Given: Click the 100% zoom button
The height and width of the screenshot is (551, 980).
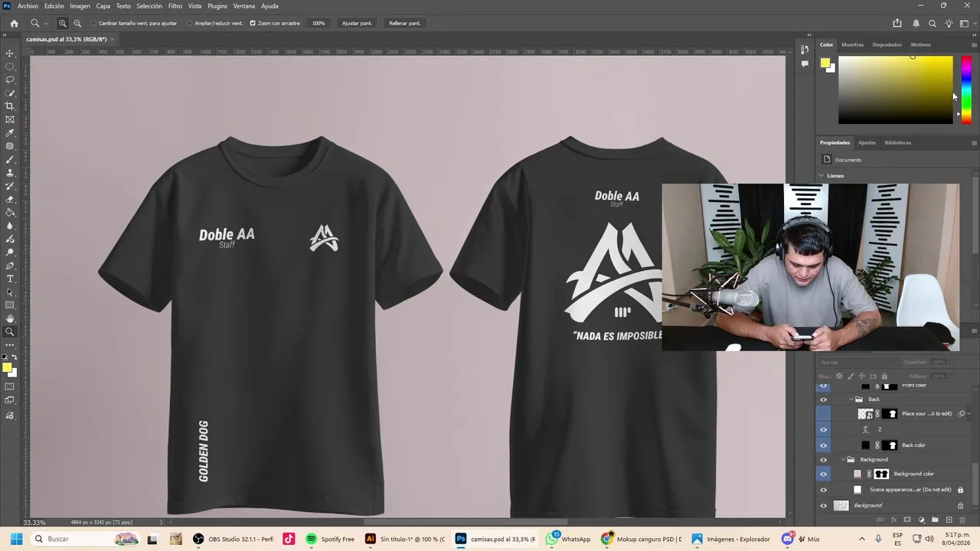Looking at the screenshot, I should coord(318,23).
